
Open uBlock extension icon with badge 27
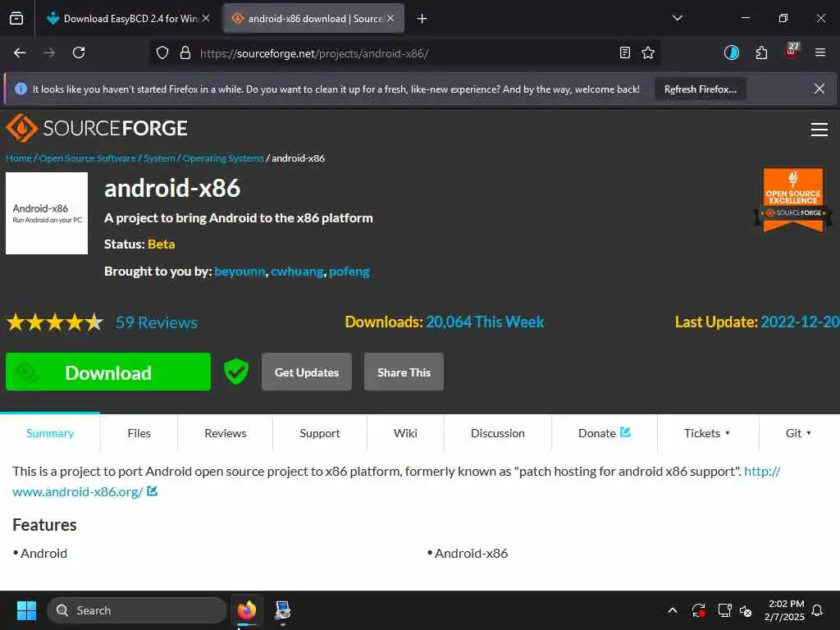[x=792, y=52]
